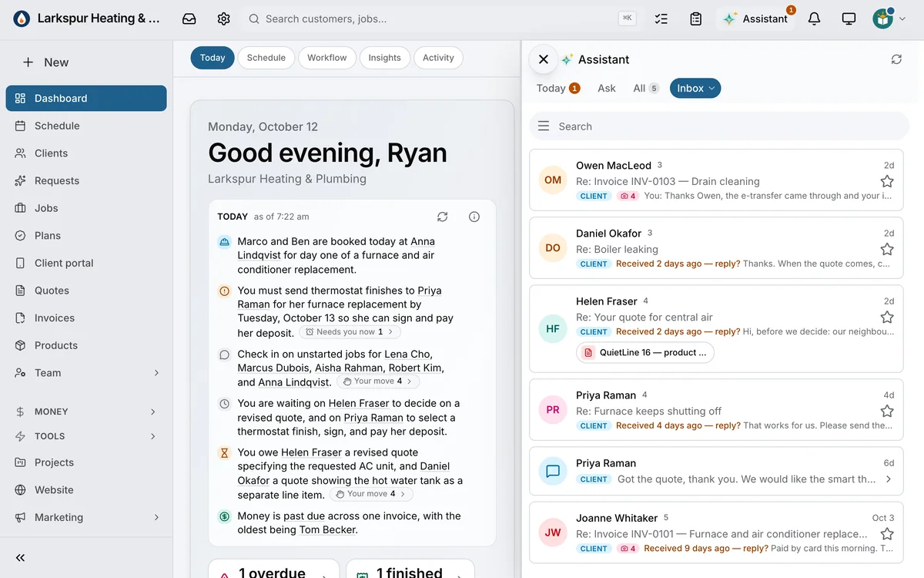Select the Assistant All tab
The width and height of the screenshot is (924, 578).
[x=646, y=89]
